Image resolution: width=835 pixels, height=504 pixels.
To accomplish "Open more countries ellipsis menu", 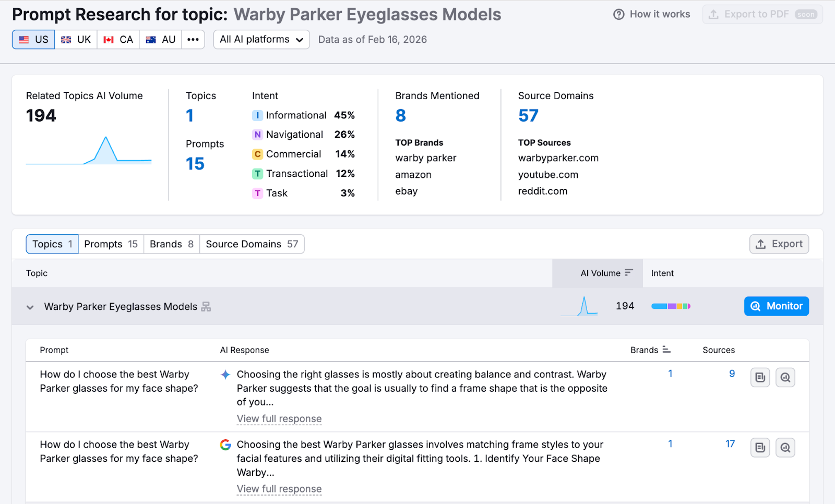I will pos(193,40).
